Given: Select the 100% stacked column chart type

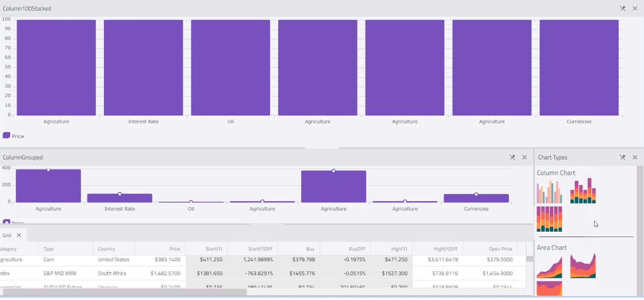Looking at the screenshot, I should coord(549,219).
